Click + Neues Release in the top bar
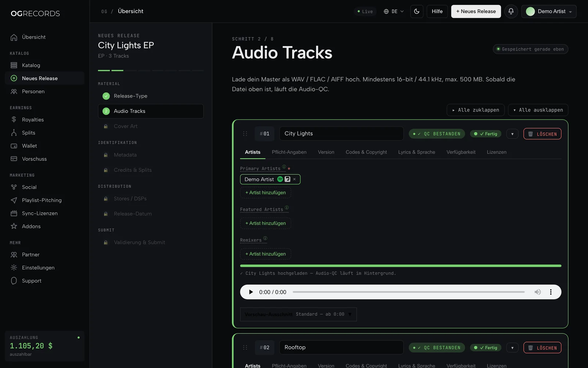The image size is (588, 368). click(x=476, y=11)
